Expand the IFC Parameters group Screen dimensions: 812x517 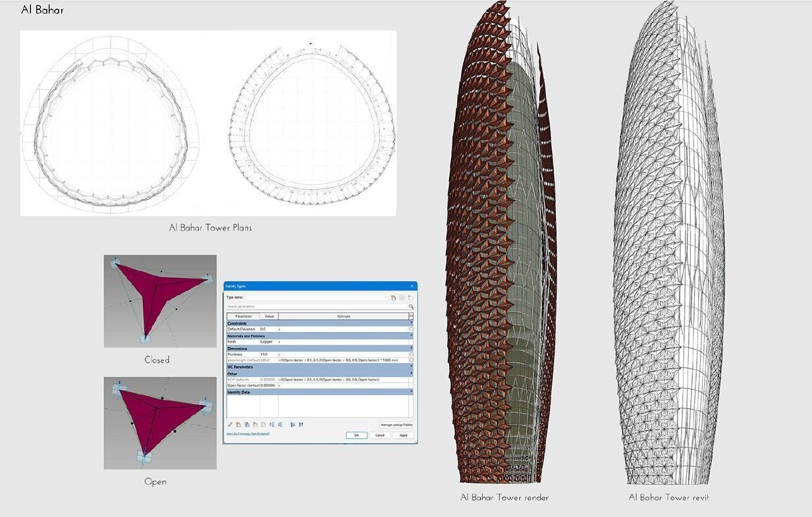[x=411, y=366]
